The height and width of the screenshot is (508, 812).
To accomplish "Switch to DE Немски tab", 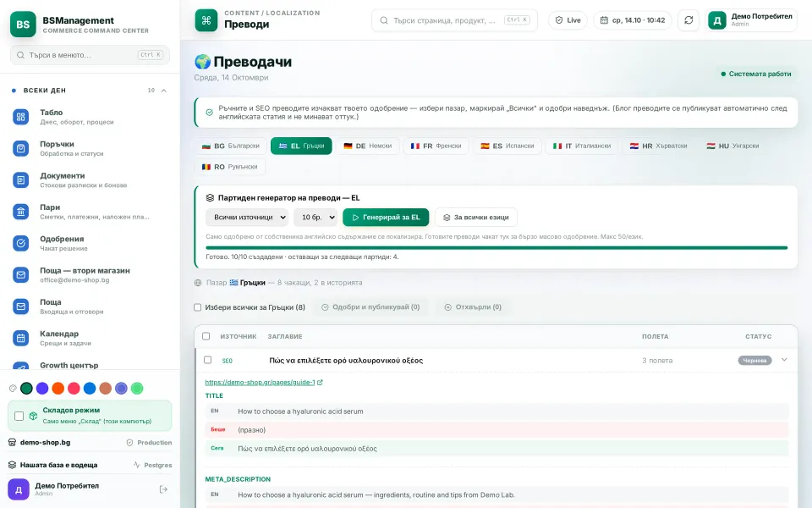I will [368, 146].
